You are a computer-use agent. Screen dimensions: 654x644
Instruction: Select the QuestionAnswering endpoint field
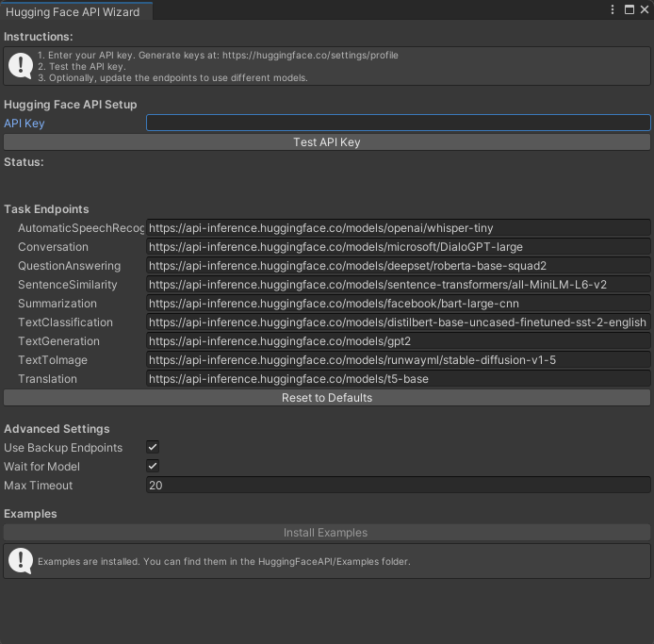click(x=398, y=266)
